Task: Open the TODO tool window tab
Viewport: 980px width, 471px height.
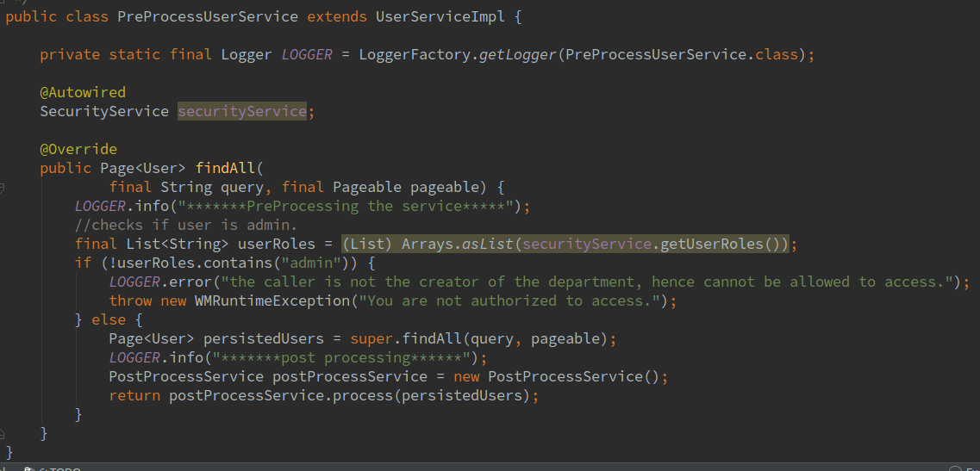Action: pos(62,468)
